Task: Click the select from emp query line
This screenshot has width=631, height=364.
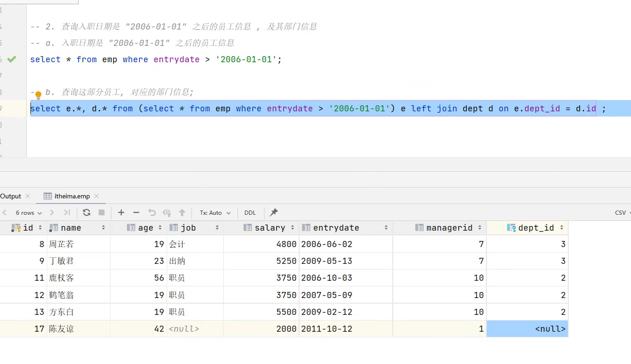Action: click(x=156, y=59)
